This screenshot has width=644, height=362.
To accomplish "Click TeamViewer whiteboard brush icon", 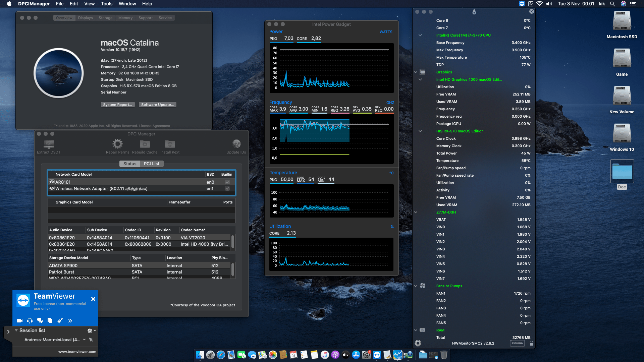I will [x=60, y=321].
